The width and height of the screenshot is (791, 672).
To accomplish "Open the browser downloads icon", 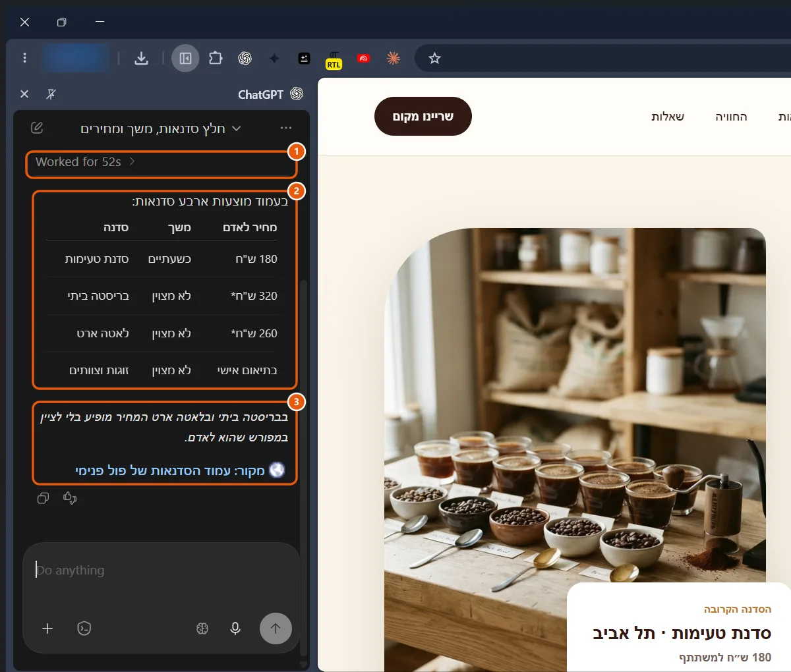I will [141, 58].
